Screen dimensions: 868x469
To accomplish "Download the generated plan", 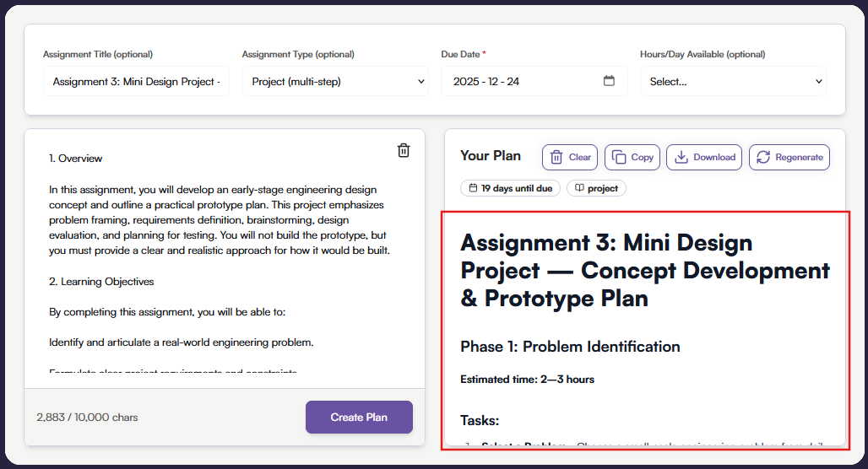I will 704,157.
